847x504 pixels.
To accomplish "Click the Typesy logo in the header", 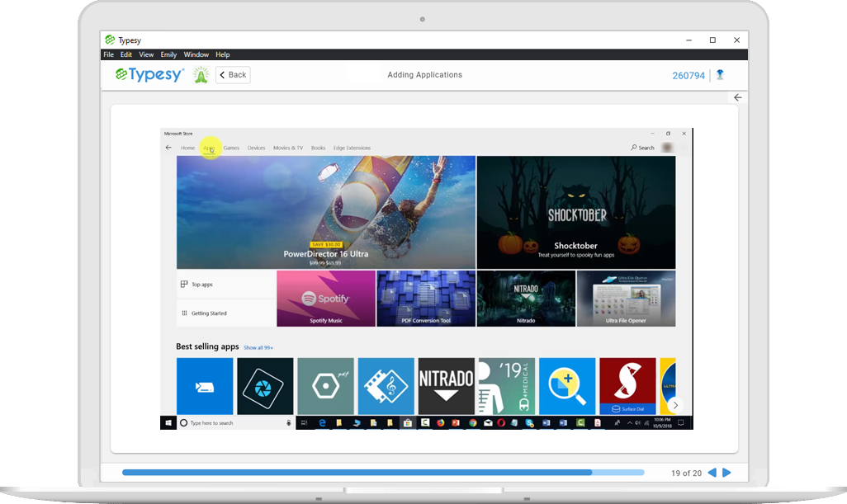I will pos(149,74).
